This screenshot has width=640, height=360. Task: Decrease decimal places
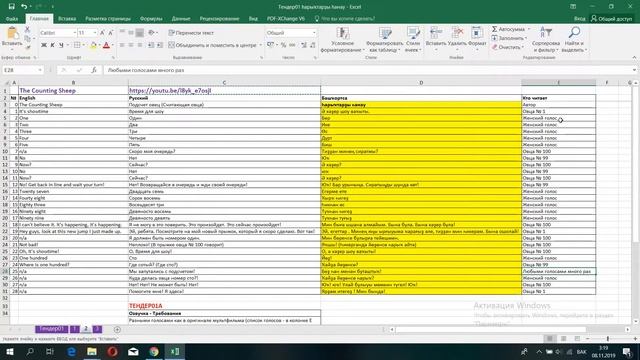[x=312, y=45]
